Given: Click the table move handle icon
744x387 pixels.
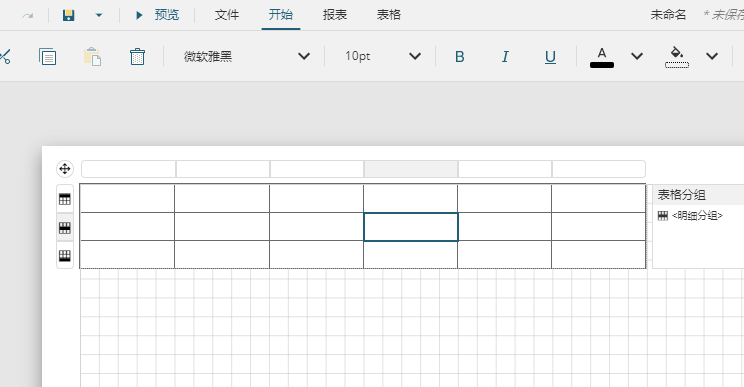Looking at the screenshot, I should coord(65,169).
